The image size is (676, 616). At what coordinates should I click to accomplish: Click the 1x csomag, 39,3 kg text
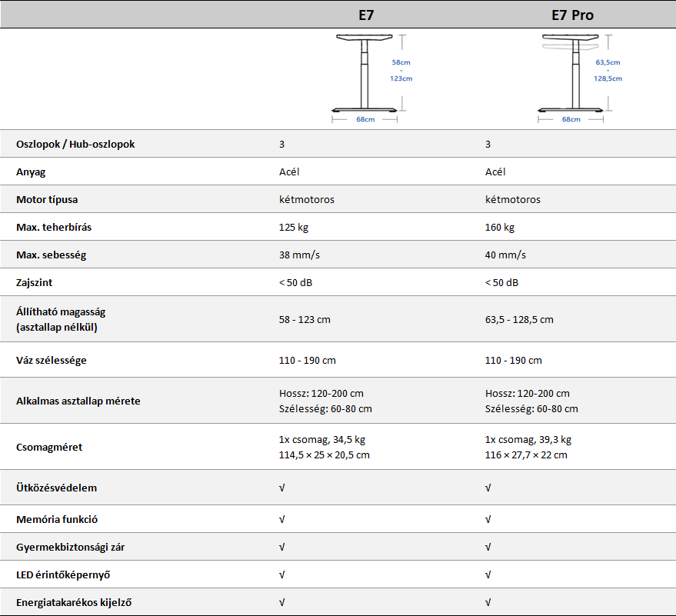click(x=528, y=440)
